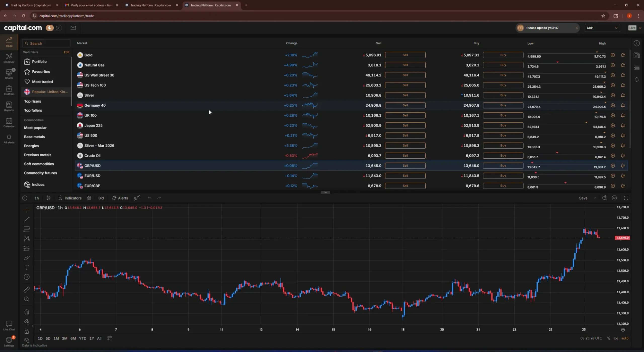Open Calendar in the left sidebar
644x352 pixels.
click(x=9, y=123)
